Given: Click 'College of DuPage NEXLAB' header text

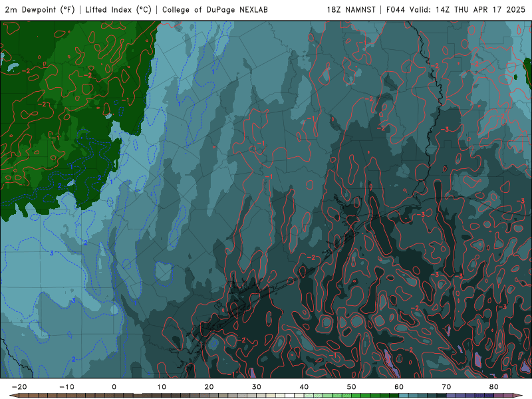Looking at the screenshot, I should pos(215,9).
